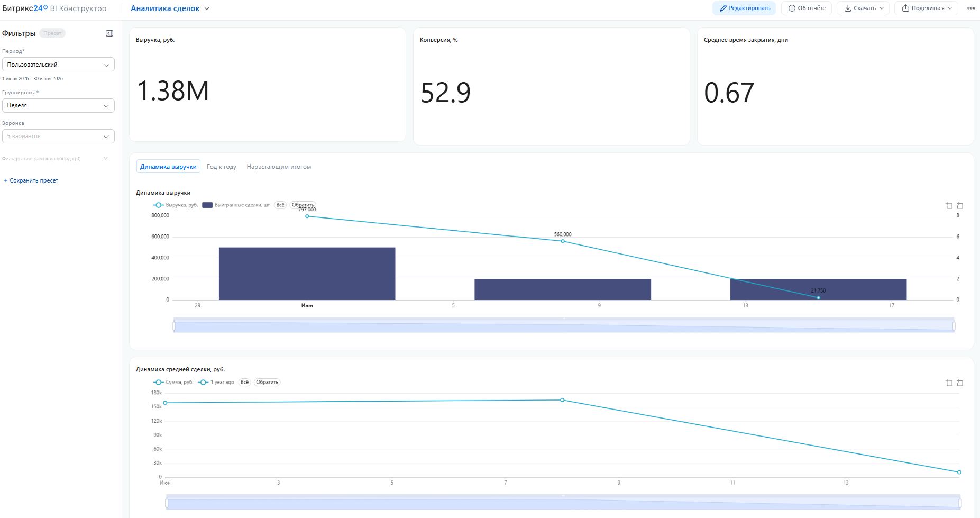Click the zoom area icon on revenue chart
Image resolution: width=980 pixels, height=518 pixels.
pos(949,205)
